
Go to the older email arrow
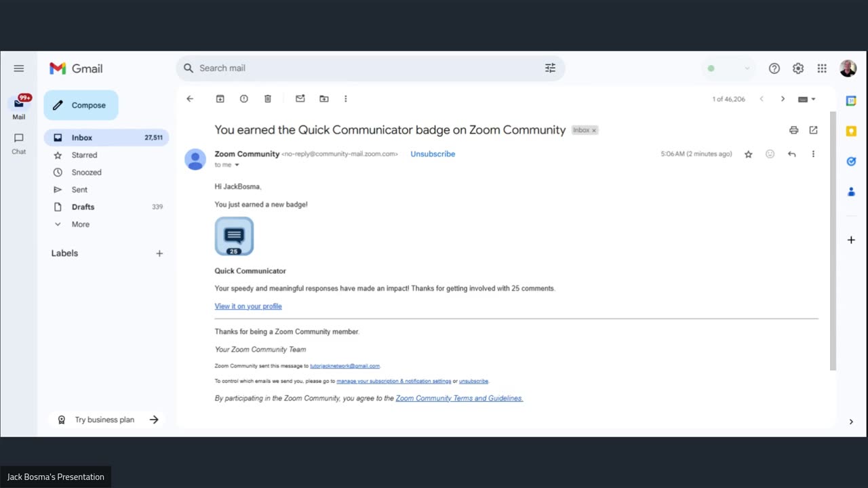(783, 99)
